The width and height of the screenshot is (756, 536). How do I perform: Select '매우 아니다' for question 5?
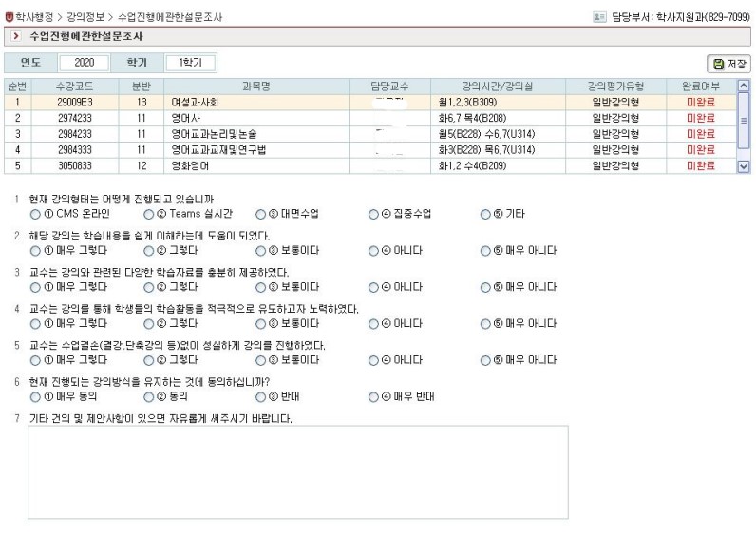pyautogui.click(x=486, y=360)
